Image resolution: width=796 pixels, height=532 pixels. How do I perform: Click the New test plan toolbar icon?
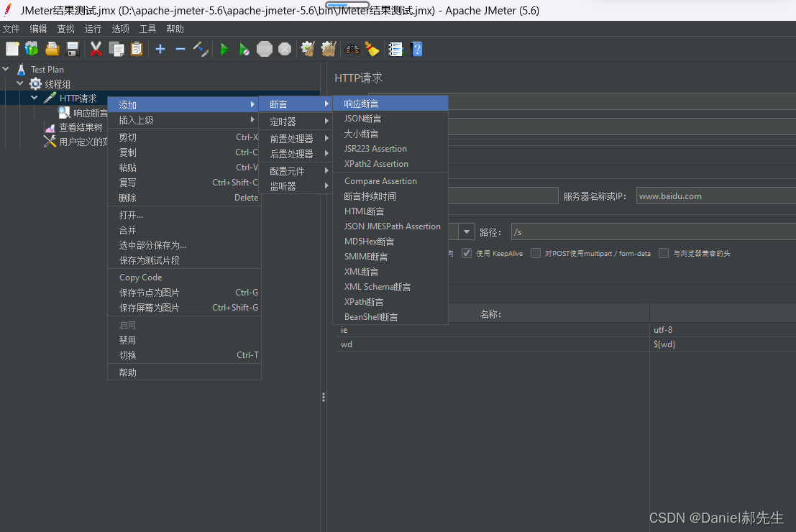[x=12, y=49]
